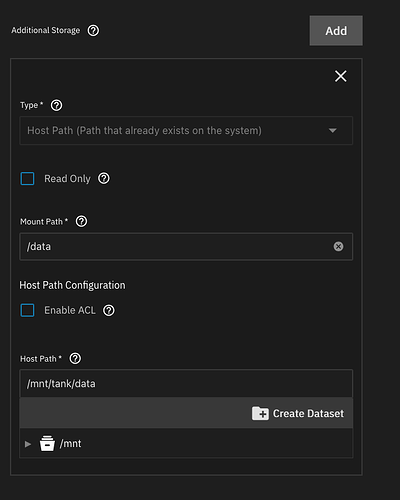The width and height of the screenshot is (400, 500).
Task: Expand the /mnt tree node arrow
Action: pos(28,444)
